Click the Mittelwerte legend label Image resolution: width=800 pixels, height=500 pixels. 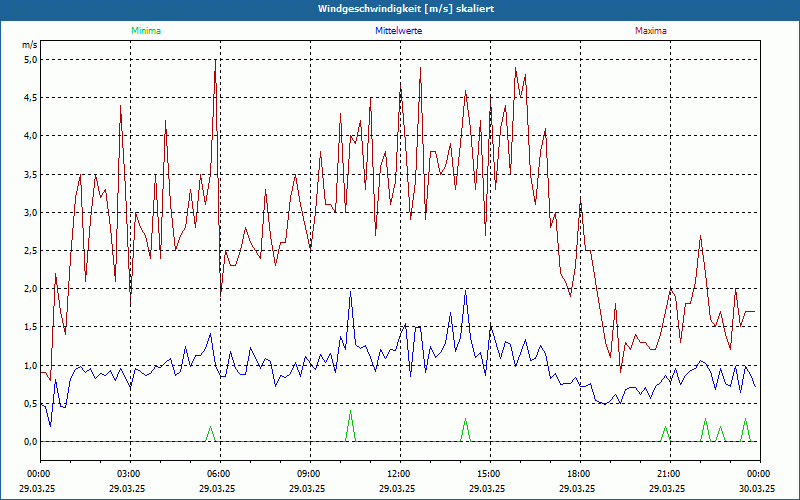point(398,31)
